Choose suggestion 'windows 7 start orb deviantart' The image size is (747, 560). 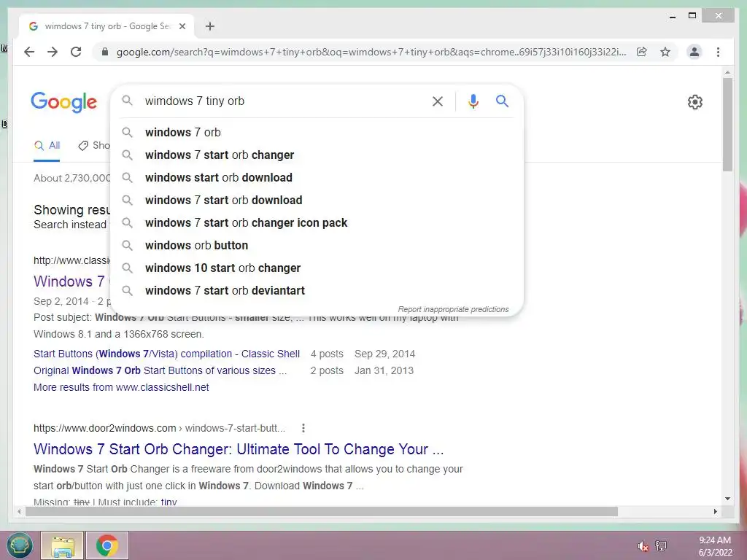317,290
